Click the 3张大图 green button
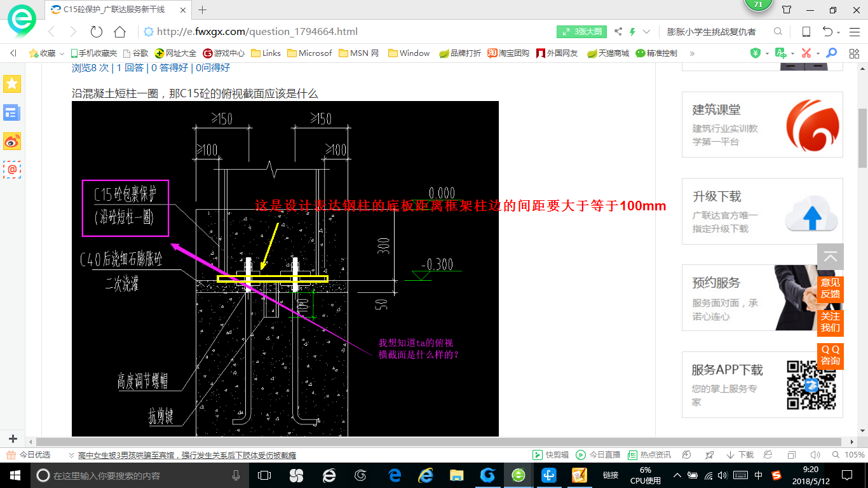868x488 pixels. point(582,32)
